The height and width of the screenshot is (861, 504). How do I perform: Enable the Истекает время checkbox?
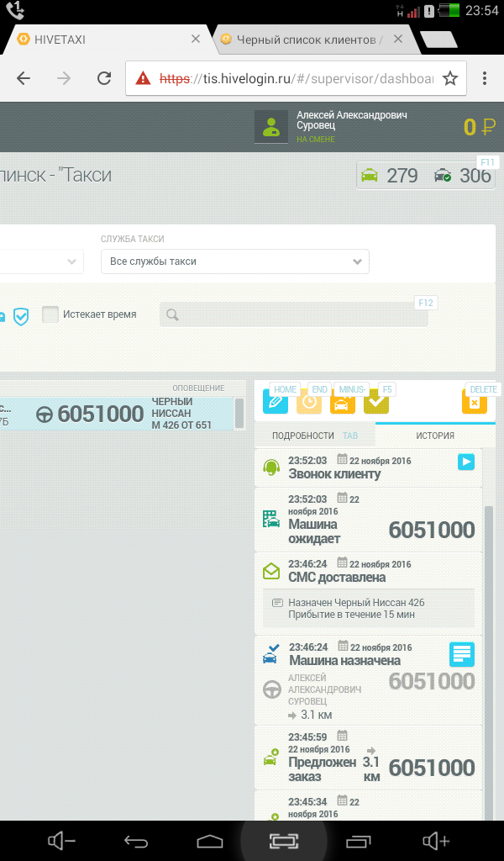(50, 314)
